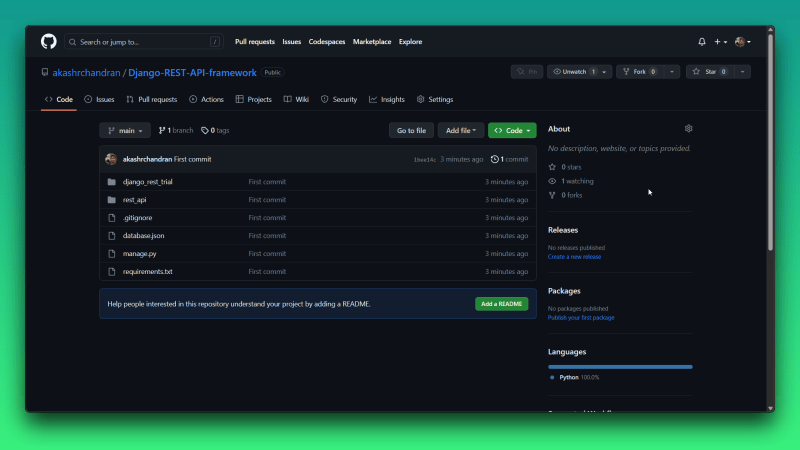Click the Python language bar
The height and width of the screenshot is (450, 800).
tap(620, 367)
